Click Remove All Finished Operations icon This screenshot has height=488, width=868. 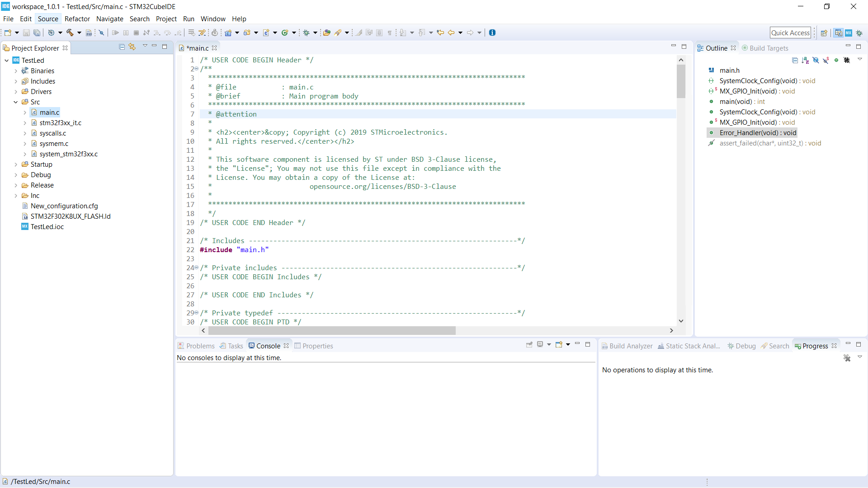(x=847, y=358)
